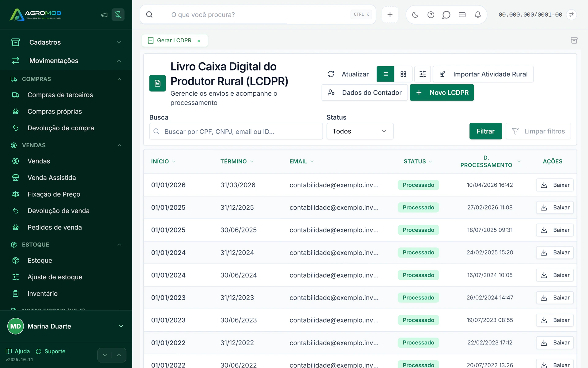Screen dimensions: 588x368
Task: Focus the Buscar por CPF, CNPJ search field
Action: pyautogui.click(x=236, y=131)
